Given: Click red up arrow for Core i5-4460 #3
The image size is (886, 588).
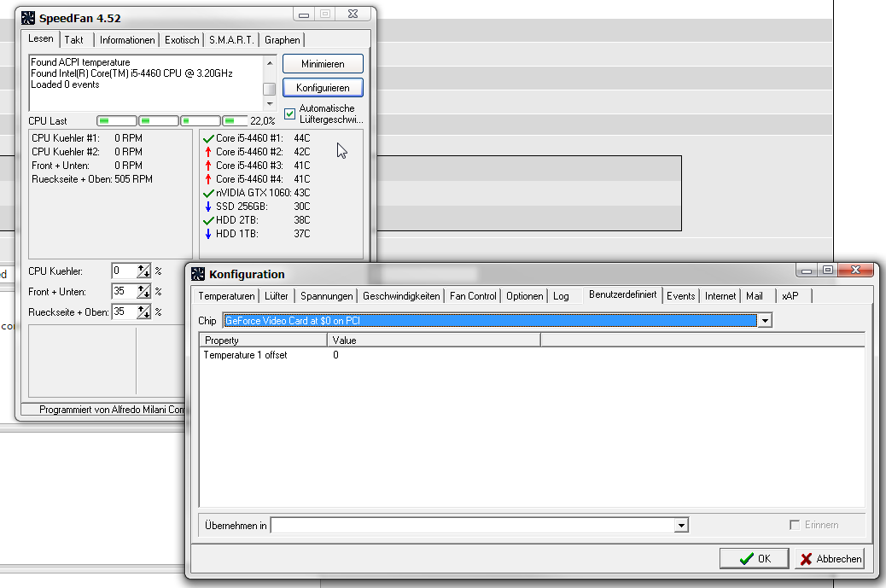Looking at the screenshot, I should 208,166.
